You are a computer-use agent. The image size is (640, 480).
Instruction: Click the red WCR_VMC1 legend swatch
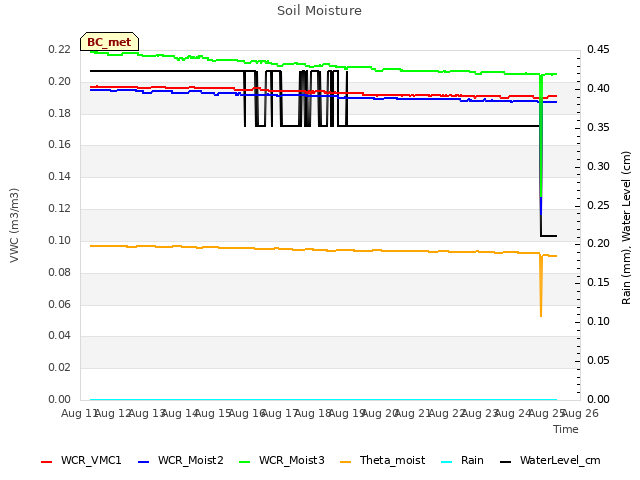point(47,462)
